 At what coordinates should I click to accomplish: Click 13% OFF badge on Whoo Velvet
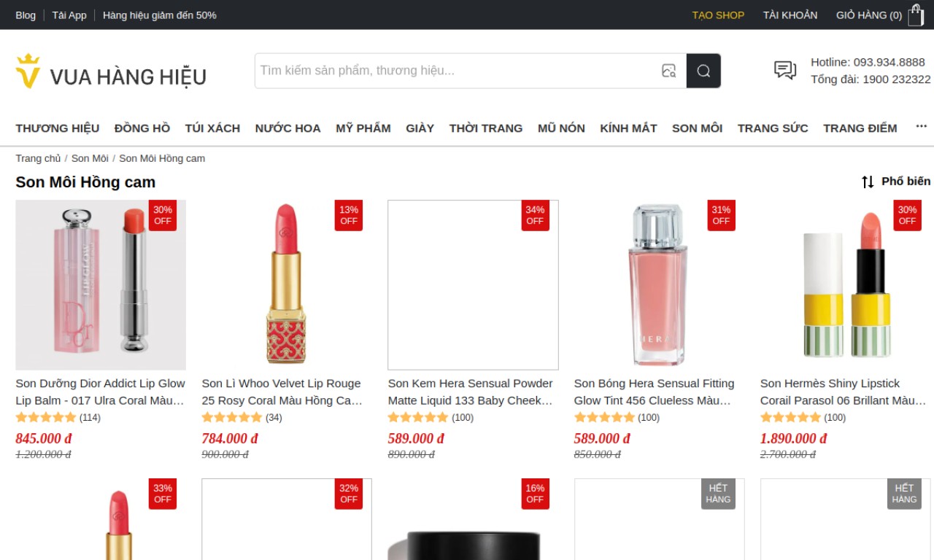349,215
